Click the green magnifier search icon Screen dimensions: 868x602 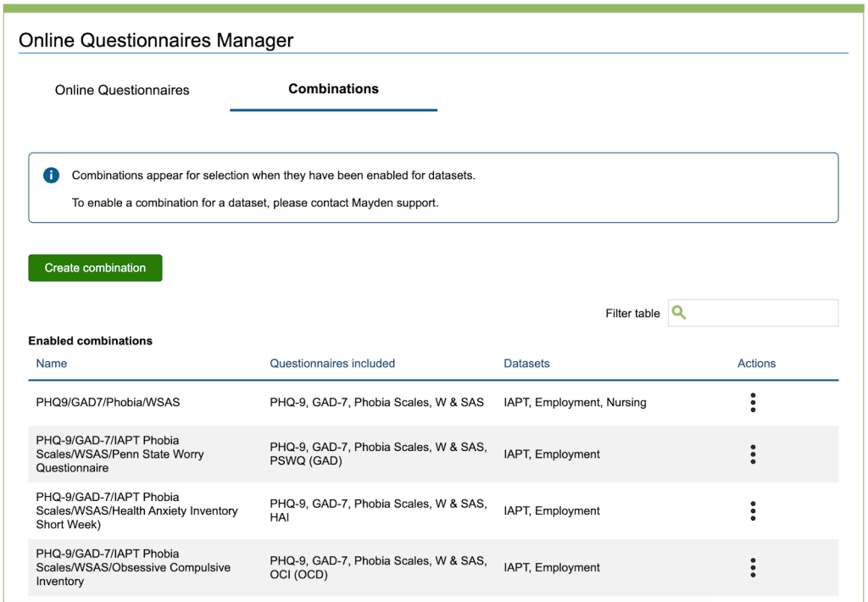point(679,313)
